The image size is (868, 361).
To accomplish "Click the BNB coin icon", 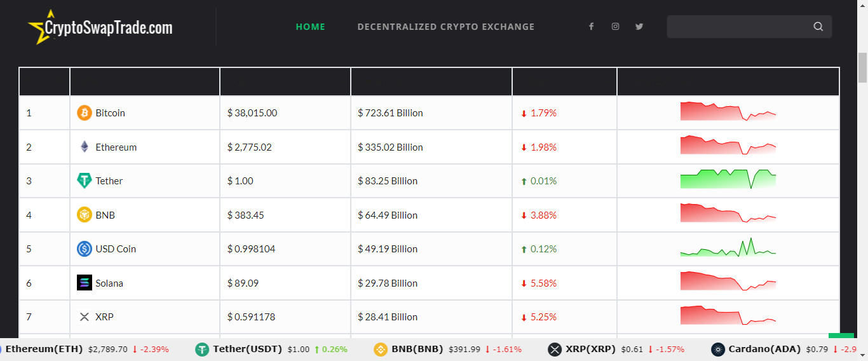I will (85, 215).
